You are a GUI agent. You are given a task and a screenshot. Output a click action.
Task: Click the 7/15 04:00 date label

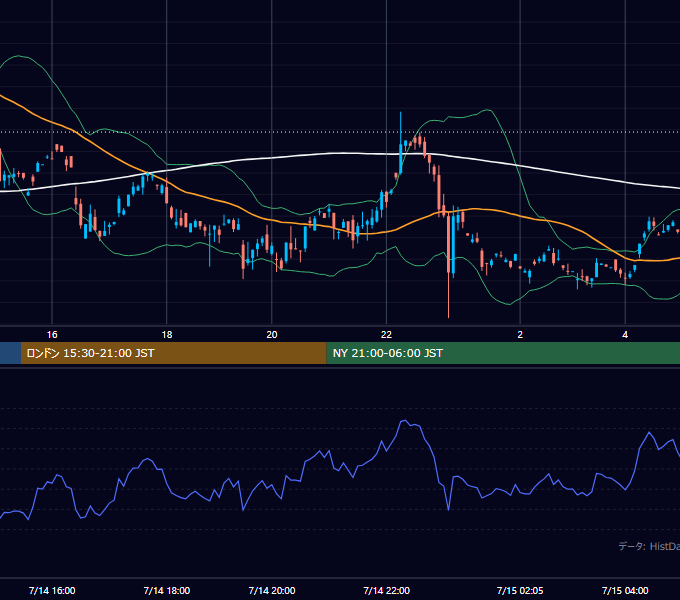(625, 590)
